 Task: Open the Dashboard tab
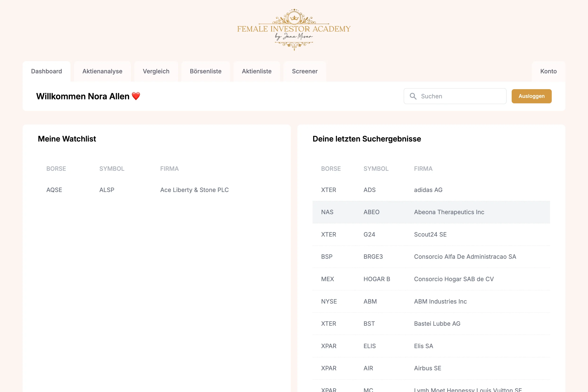(x=46, y=71)
